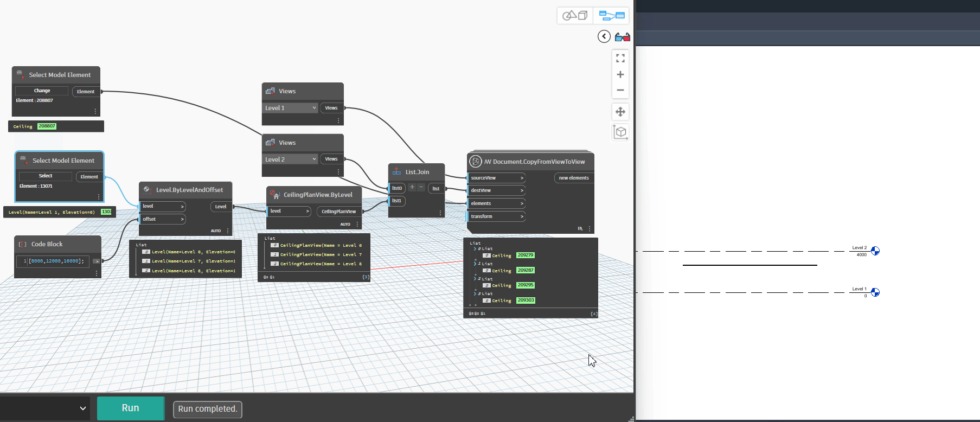Click green ID 209287 in output list
The width and height of the screenshot is (980, 422).
point(525,270)
